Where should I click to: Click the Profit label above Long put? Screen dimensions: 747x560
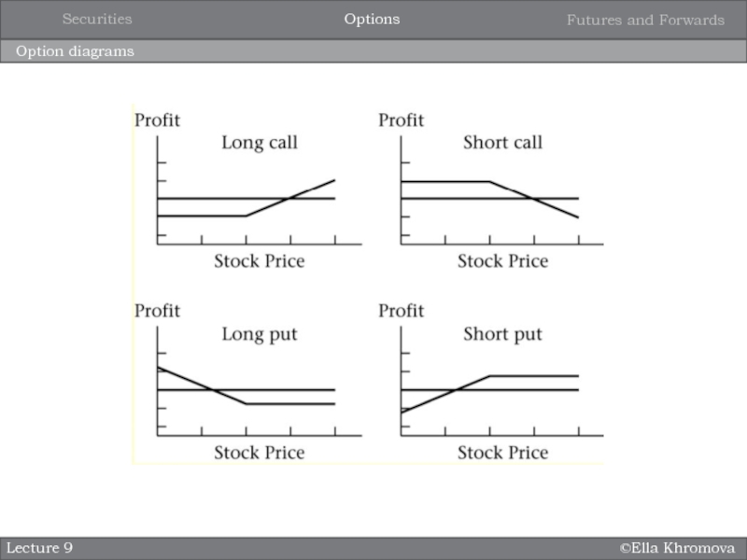(x=158, y=311)
